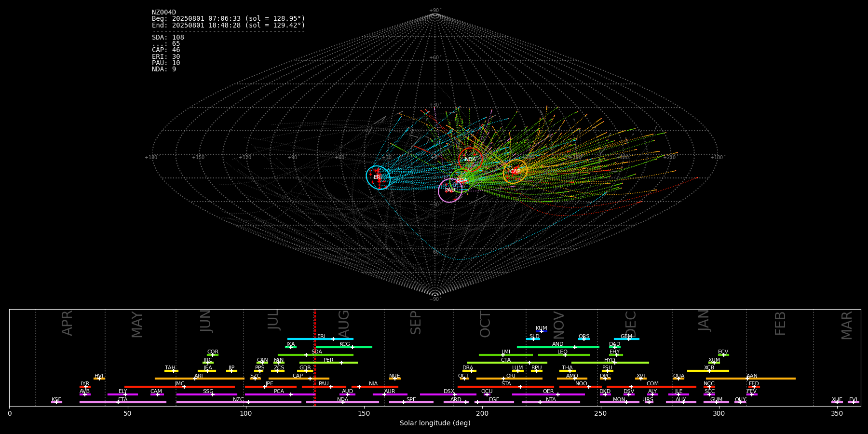Click the NTA shower bar
Image resolution: width=868 pixels, height=434 pixels.
tap(551, 402)
